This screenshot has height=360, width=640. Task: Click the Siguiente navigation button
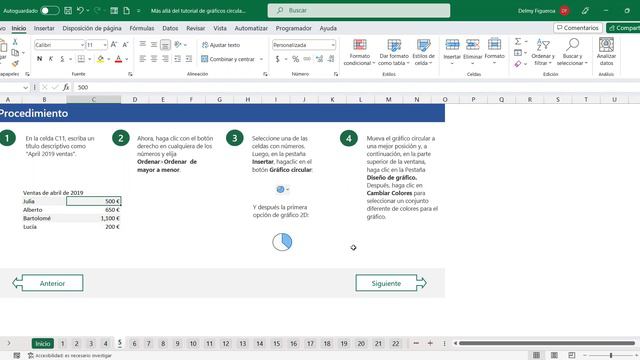(391, 283)
